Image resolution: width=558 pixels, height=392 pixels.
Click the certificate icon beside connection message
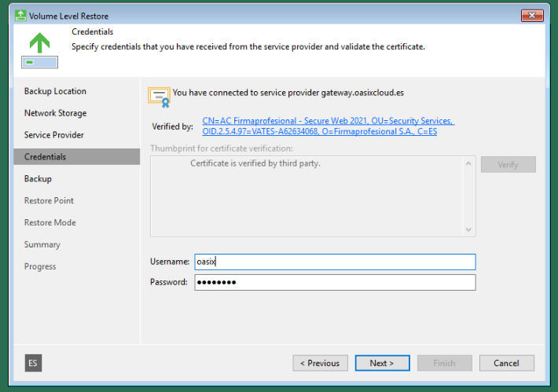click(159, 96)
